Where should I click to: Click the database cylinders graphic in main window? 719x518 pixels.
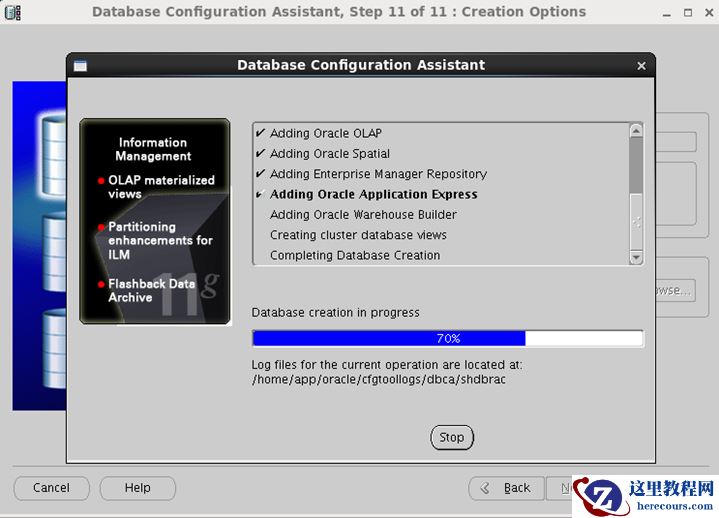click(x=39, y=246)
